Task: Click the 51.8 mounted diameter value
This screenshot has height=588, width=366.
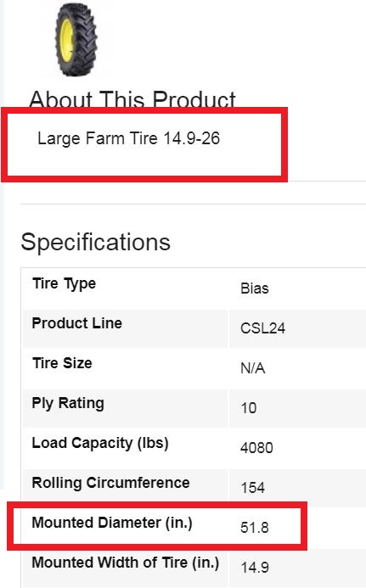Action: click(x=255, y=528)
